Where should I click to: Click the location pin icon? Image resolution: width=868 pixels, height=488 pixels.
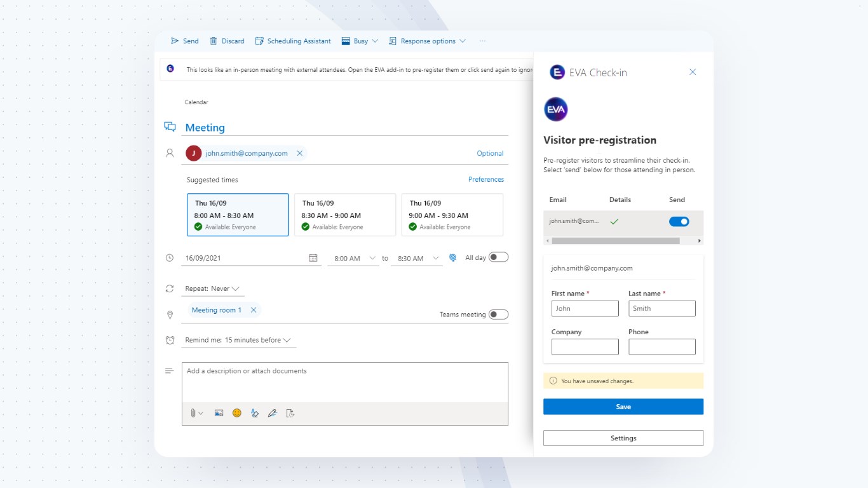(170, 315)
